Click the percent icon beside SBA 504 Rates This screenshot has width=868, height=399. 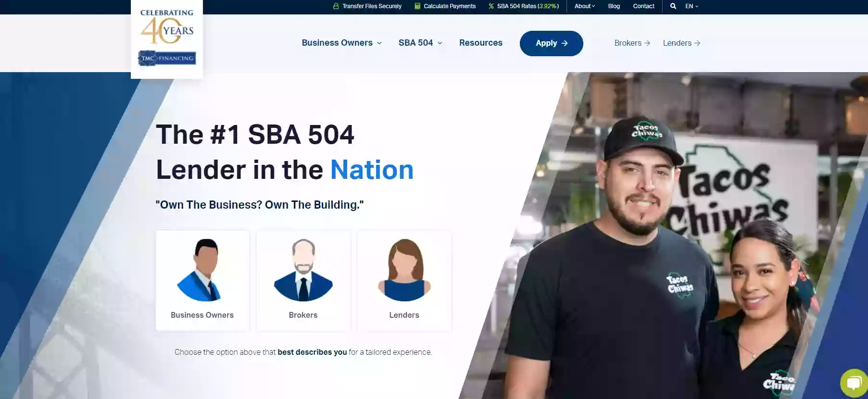pyautogui.click(x=491, y=6)
